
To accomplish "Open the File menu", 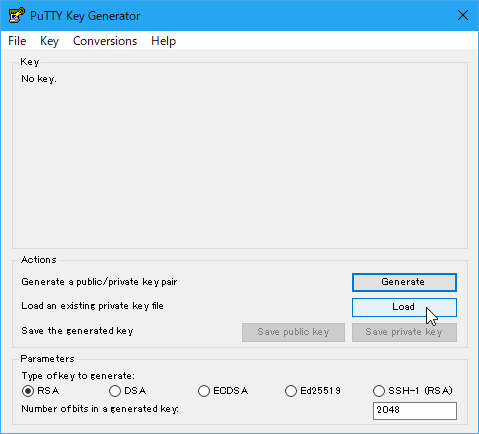I will pyautogui.click(x=17, y=41).
